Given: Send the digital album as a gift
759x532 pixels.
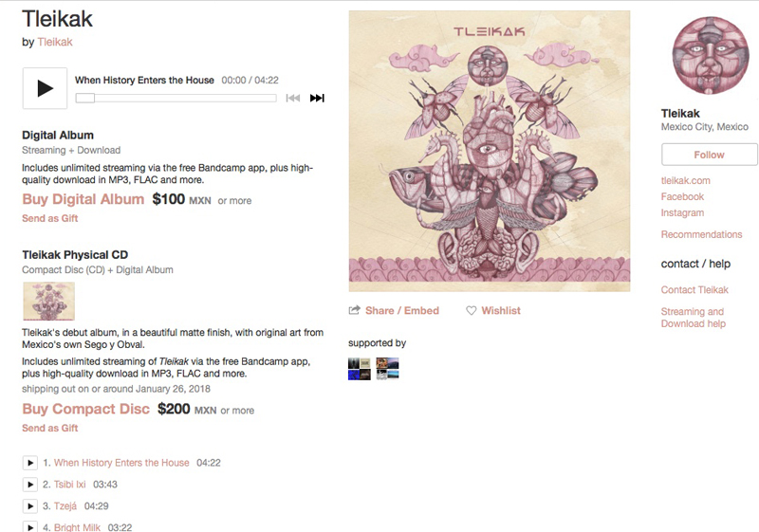Looking at the screenshot, I should (x=50, y=219).
